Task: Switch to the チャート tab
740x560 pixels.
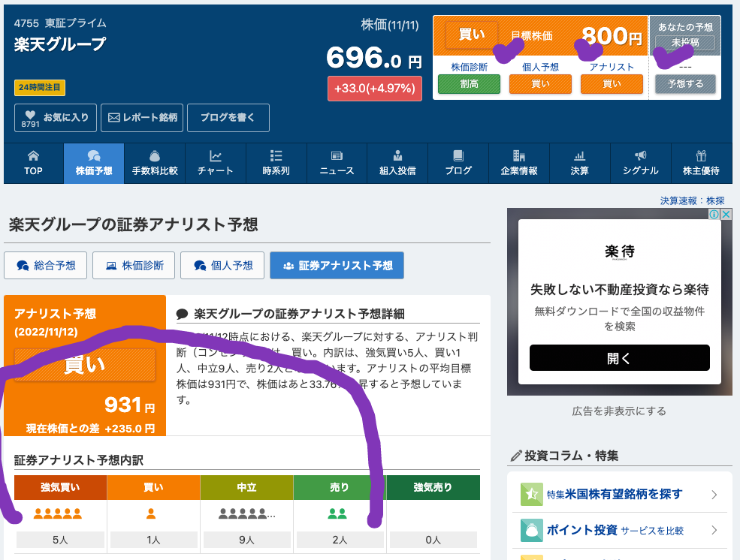Action: (x=216, y=163)
